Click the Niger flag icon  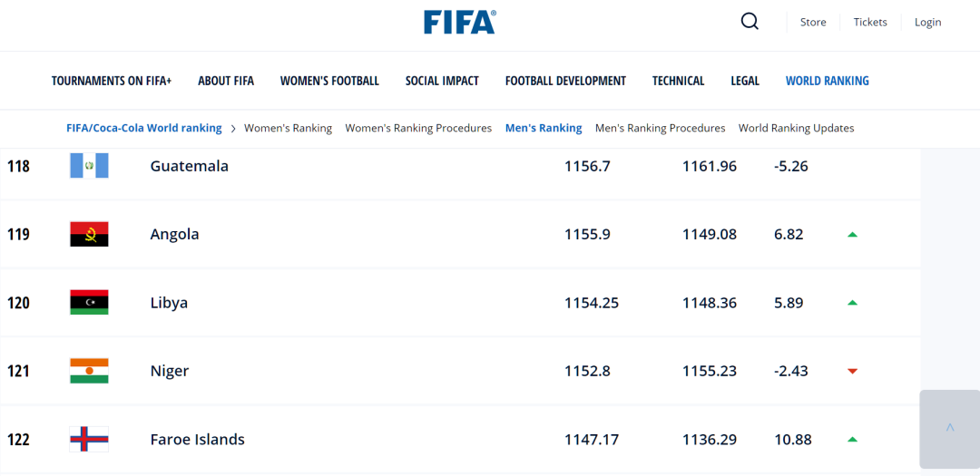(89, 371)
